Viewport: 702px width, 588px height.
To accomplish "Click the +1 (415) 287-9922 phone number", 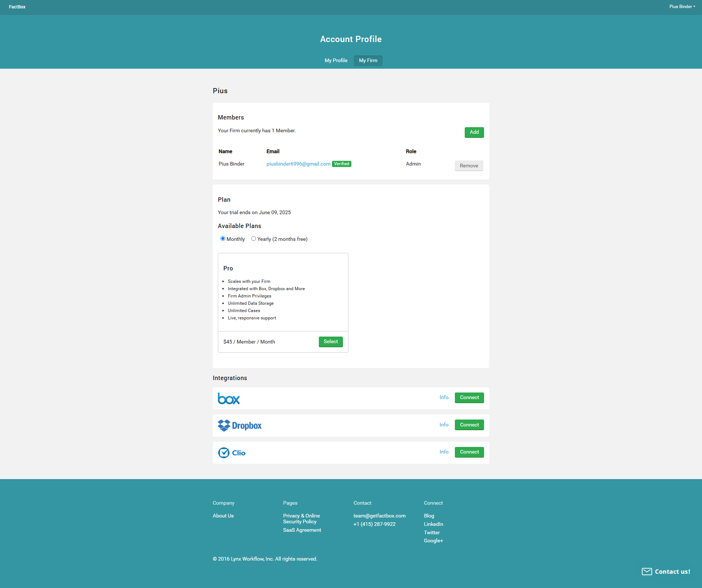I will point(374,524).
